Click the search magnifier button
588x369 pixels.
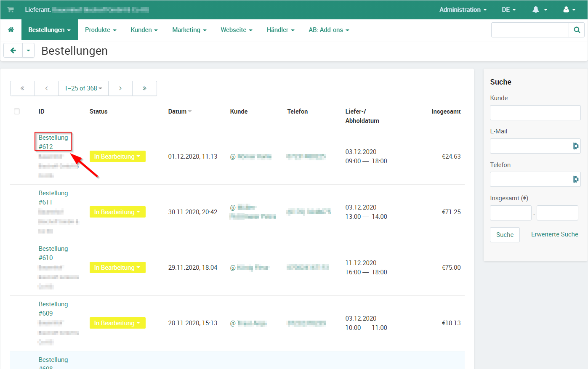[x=577, y=30]
